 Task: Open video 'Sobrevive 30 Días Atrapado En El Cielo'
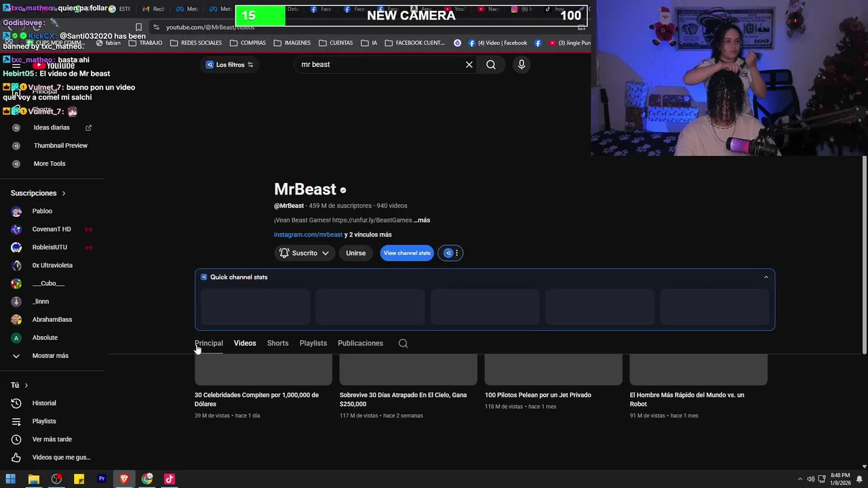[x=403, y=399]
